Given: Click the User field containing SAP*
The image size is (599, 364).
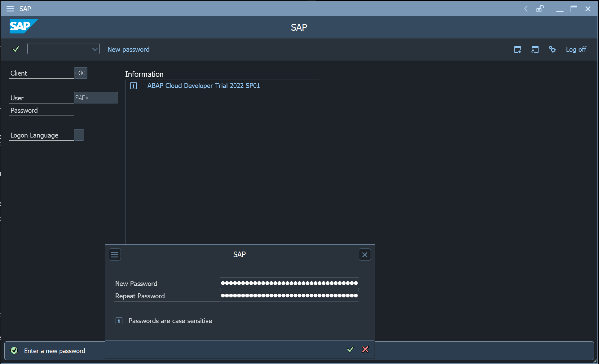Looking at the screenshot, I should 96,98.
